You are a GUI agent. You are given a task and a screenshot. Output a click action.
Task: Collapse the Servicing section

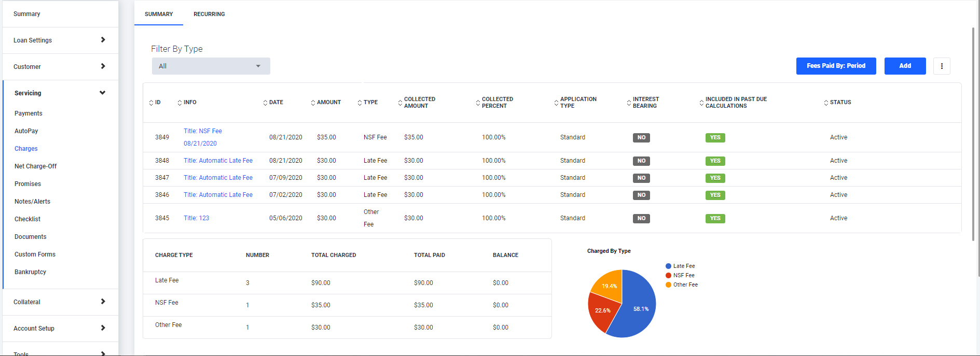click(x=60, y=93)
